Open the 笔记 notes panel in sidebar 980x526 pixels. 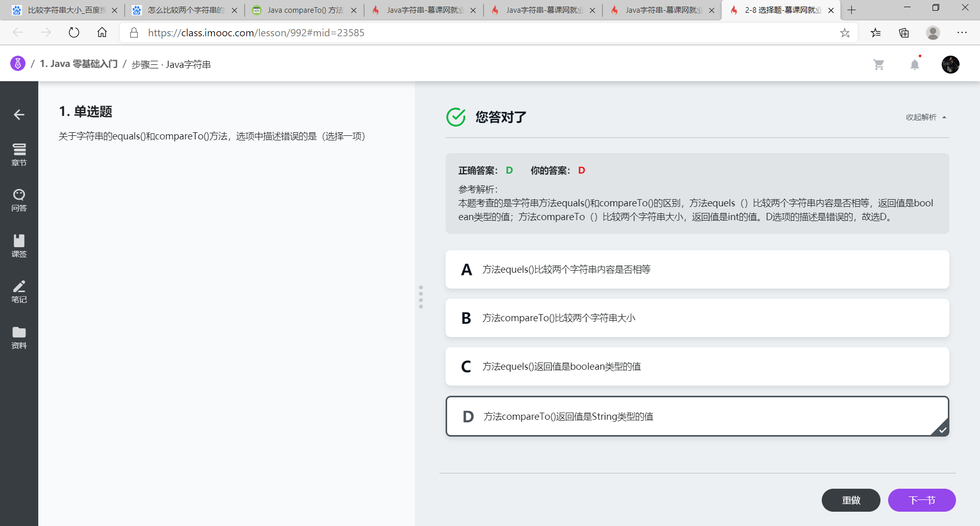coord(19,292)
